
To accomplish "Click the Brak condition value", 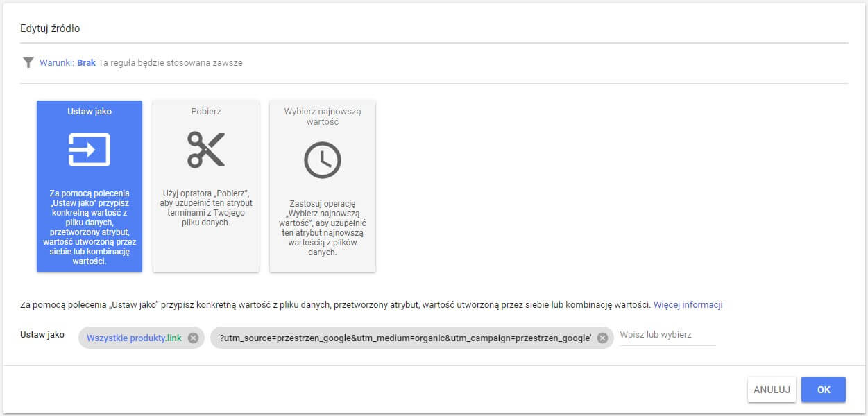I will [x=86, y=62].
